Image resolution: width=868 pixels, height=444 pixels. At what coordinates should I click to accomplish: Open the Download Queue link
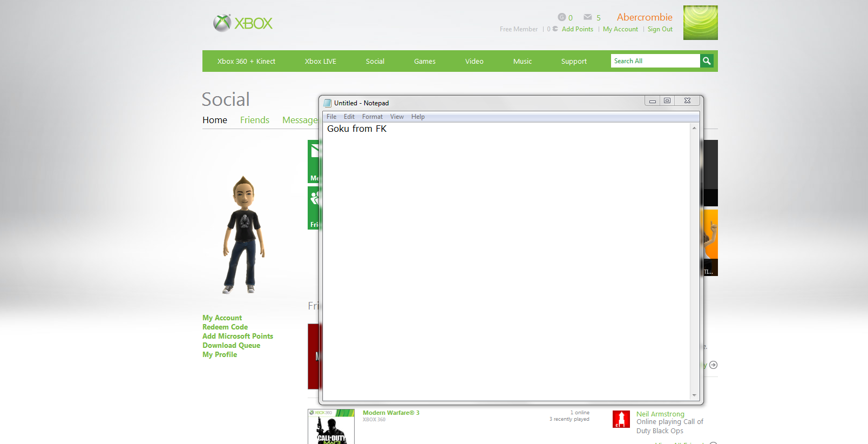[231, 345]
